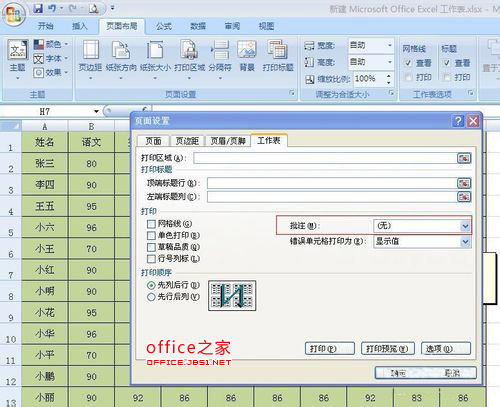Select column B header

click(x=91, y=126)
